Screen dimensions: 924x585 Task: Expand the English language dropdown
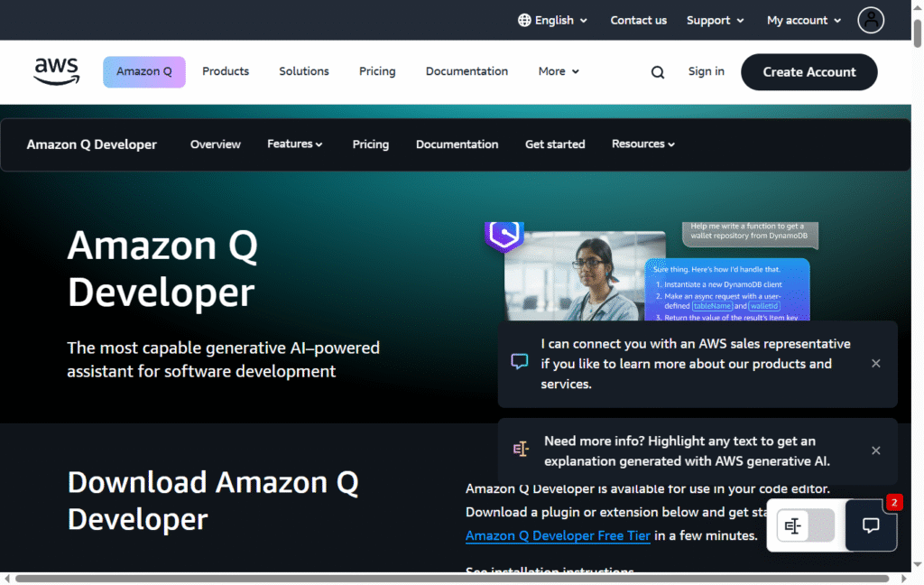pos(553,20)
